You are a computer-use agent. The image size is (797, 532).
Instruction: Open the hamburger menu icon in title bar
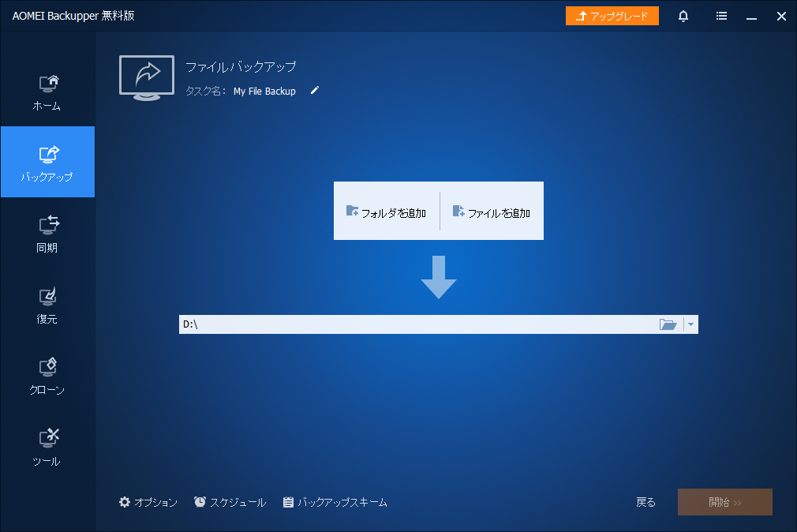pos(721,17)
